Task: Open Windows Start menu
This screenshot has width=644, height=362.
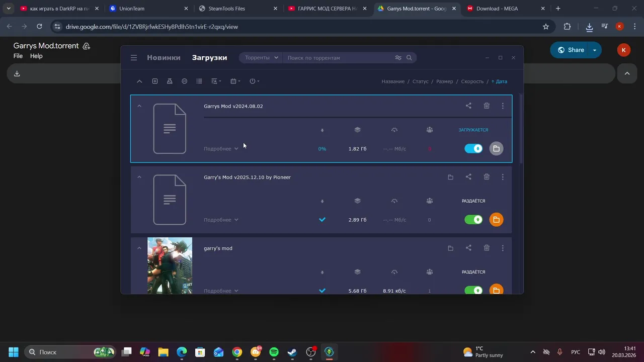Action: click(x=14, y=352)
